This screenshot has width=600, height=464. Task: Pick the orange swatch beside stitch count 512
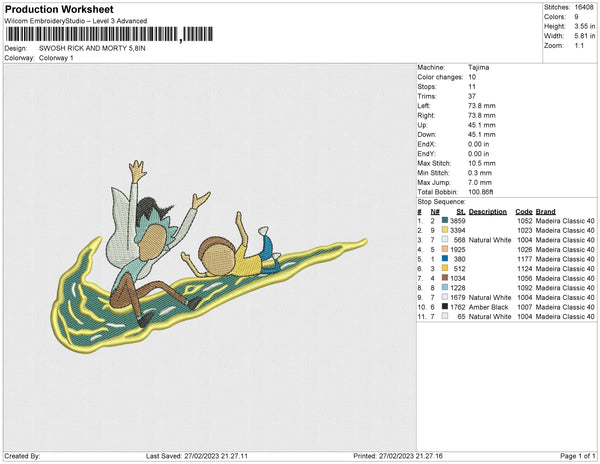click(x=445, y=269)
